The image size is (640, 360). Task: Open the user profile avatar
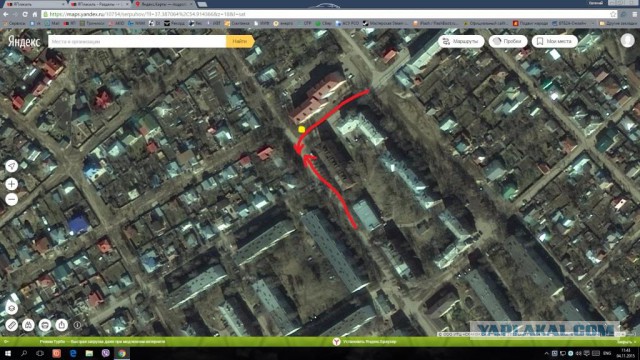coord(627,41)
